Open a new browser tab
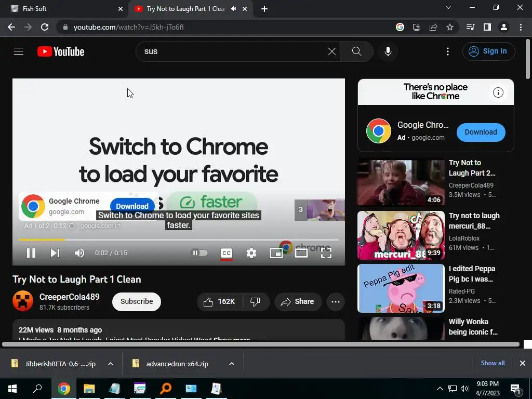The image size is (532, 399). (264, 9)
